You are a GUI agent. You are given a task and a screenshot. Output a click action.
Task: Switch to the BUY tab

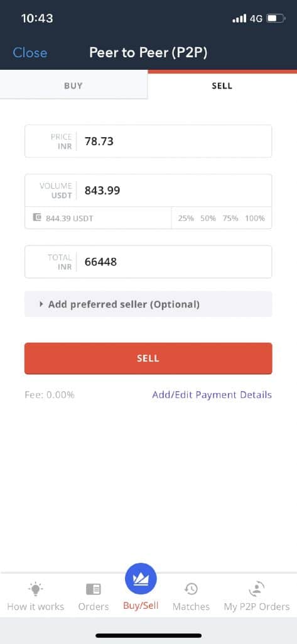pos(73,86)
